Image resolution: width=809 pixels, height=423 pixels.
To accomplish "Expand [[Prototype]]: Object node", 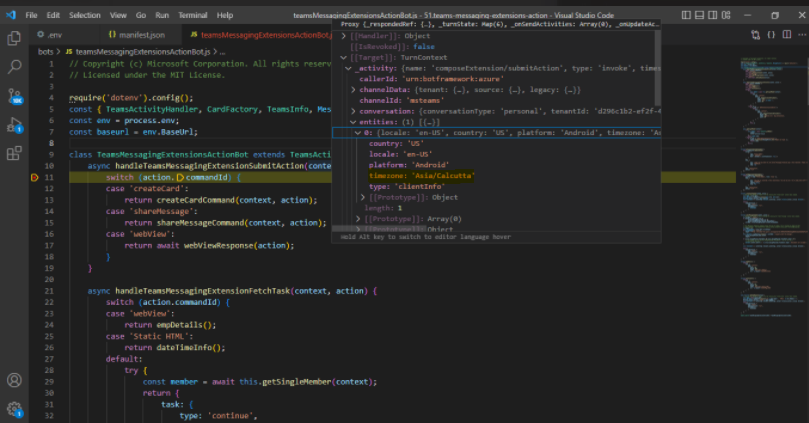I will click(x=363, y=198).
